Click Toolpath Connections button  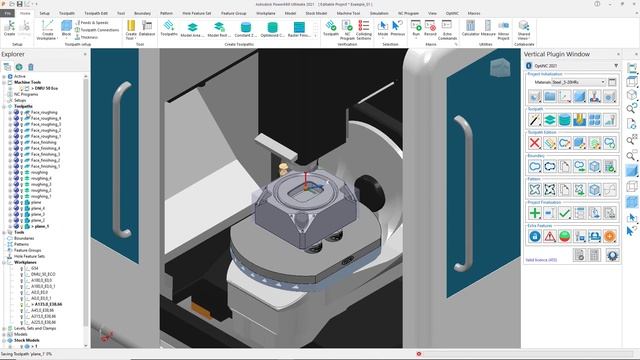[97, 30]
